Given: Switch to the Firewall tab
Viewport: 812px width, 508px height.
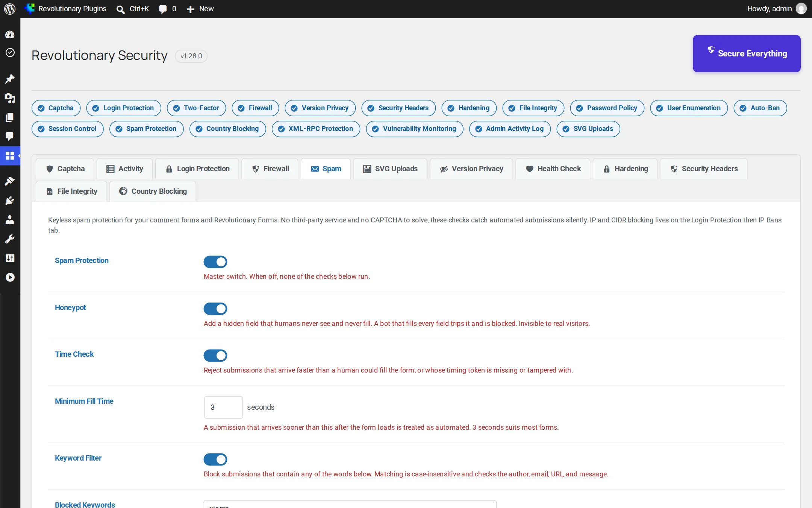Looking at the screenshot, I should 270,169.
